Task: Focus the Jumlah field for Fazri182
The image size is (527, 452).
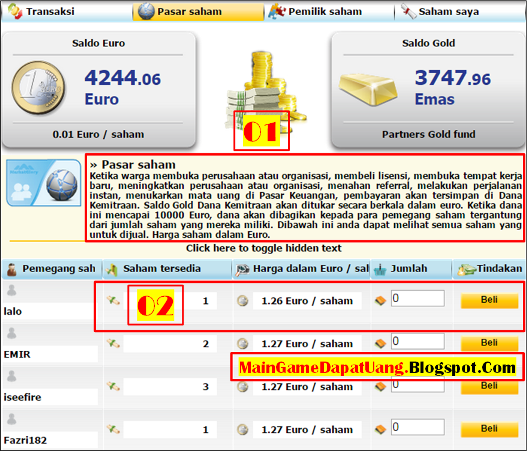Action: point(418,427)
